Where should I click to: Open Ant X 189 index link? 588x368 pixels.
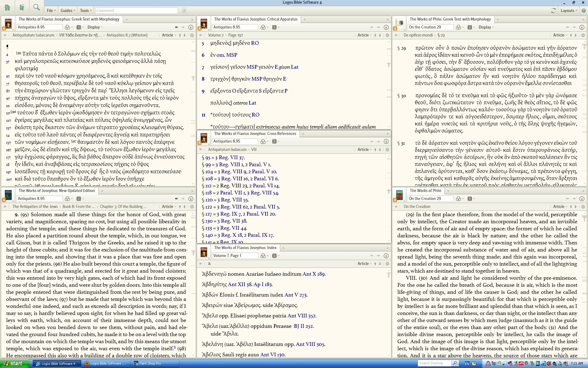[x=314, y=274]
